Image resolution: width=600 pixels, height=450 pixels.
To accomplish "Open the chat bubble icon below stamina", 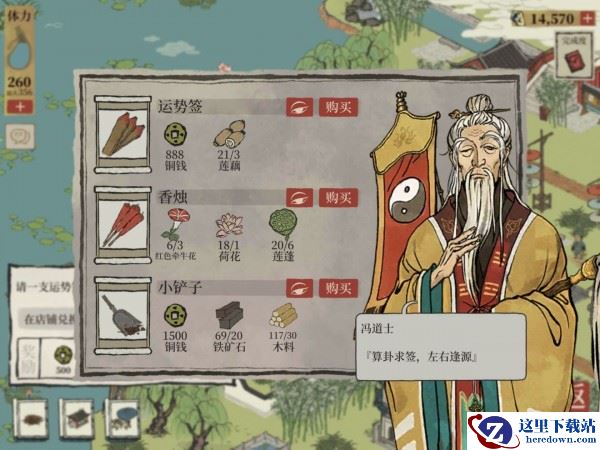I will point(20,136).
